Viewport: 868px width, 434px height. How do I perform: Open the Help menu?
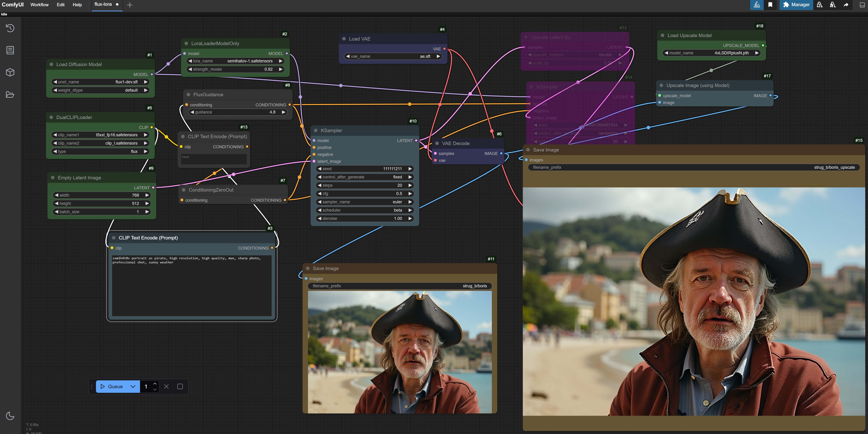(x=77, y=5)
